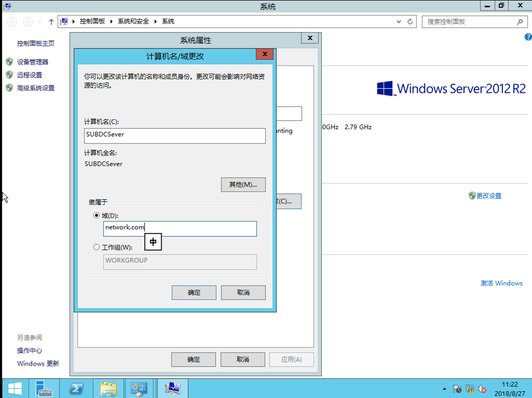Switch to System window taskbar icon
The width and height of the screenshot is (532, 398).
(173, 388)
